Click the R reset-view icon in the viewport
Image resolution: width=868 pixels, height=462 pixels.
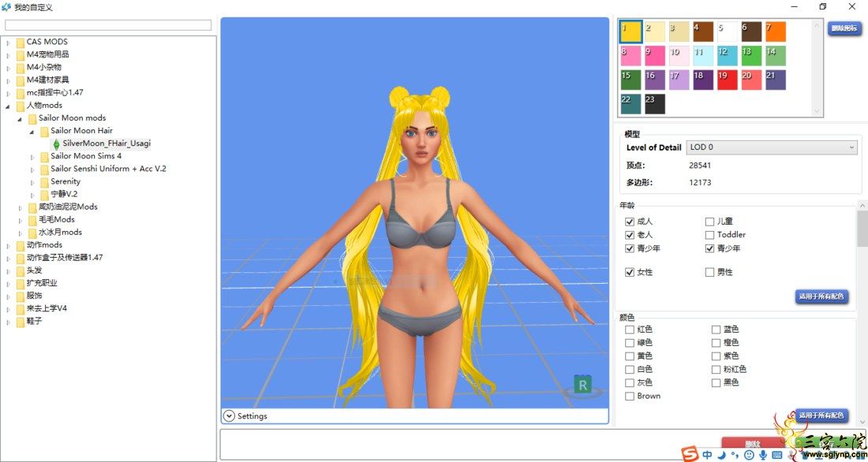(582, 385)
